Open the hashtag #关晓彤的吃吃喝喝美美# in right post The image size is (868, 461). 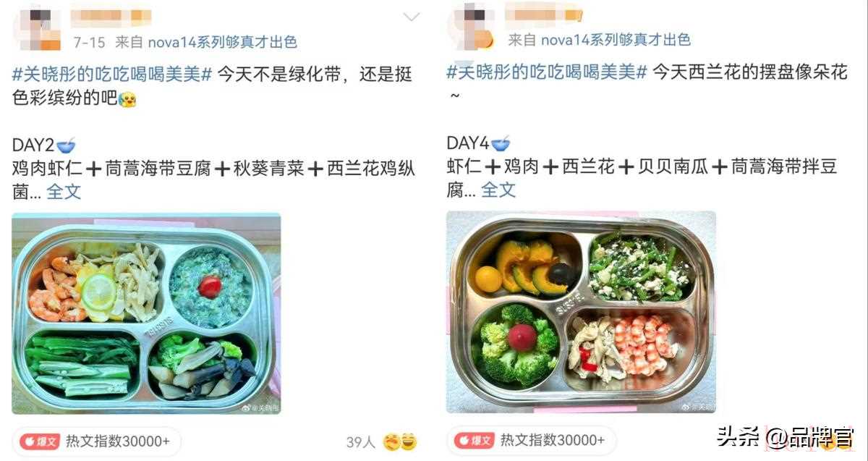click(x=547, y=72)
